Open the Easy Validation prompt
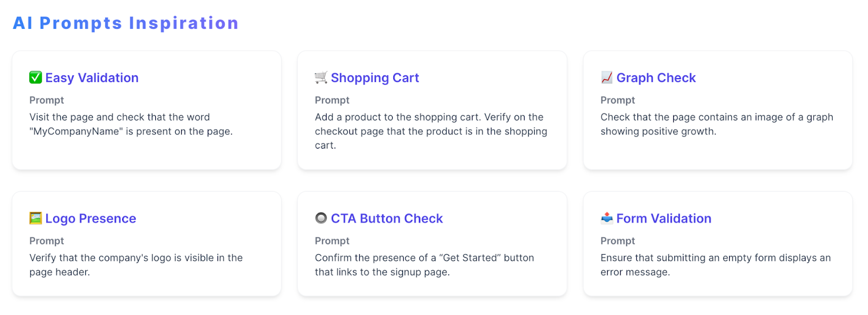 click(91, 78)
